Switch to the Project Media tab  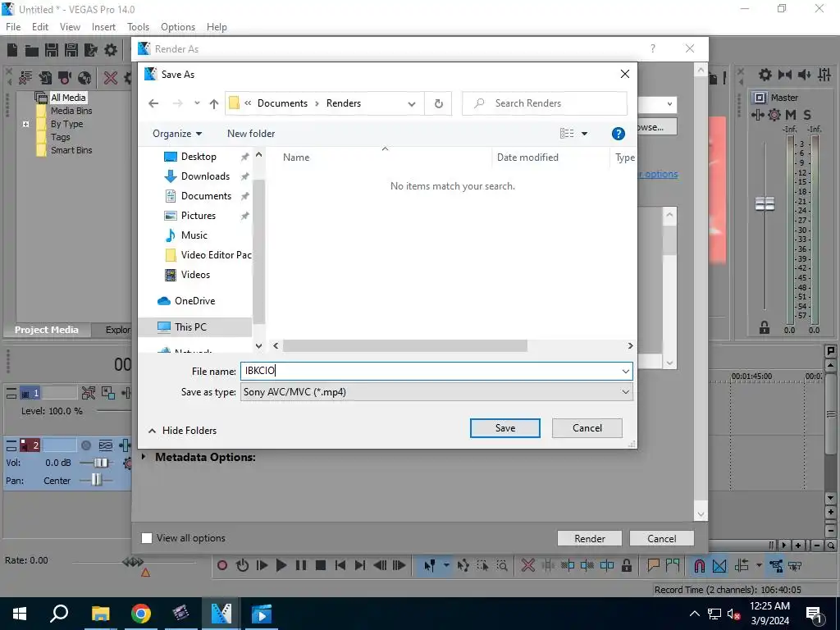[x=47, y=330]
